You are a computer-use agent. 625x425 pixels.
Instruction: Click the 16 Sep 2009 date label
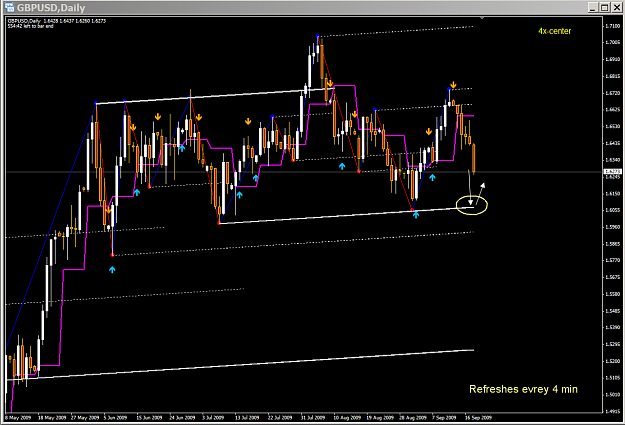coord(478,418)
